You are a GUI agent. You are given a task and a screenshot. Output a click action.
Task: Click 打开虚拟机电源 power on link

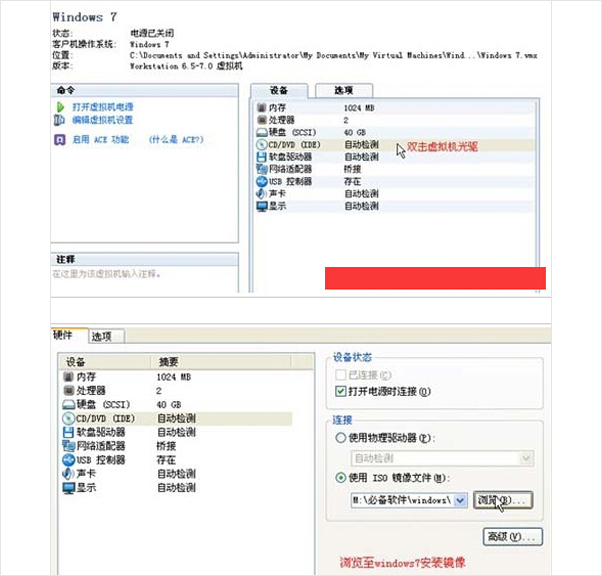(x=103, y=107)
